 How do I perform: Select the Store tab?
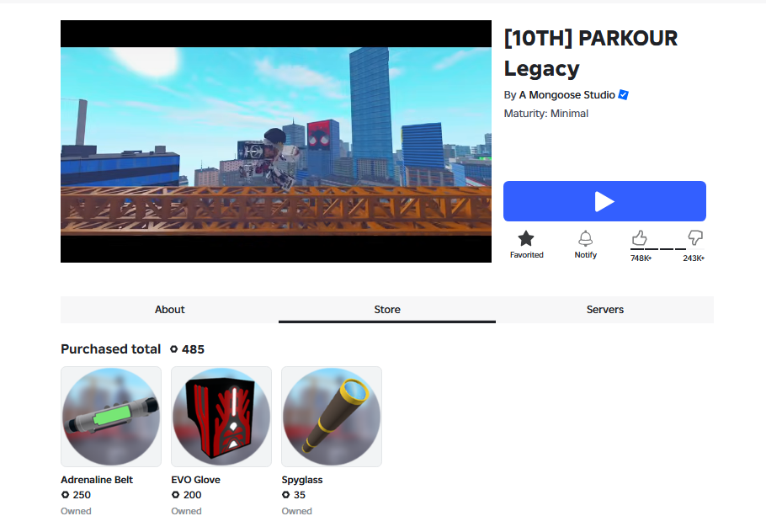pos(387,309)
